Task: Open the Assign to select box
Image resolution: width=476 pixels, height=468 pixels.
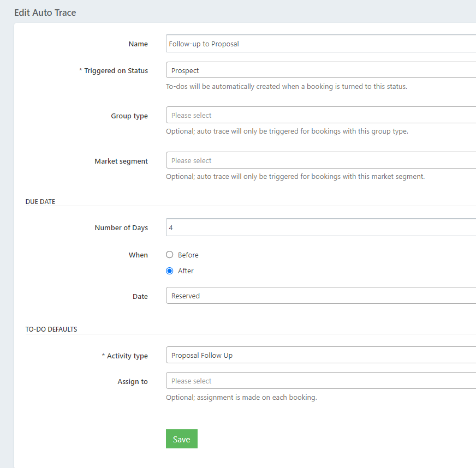Action: [x=321, y=381]
